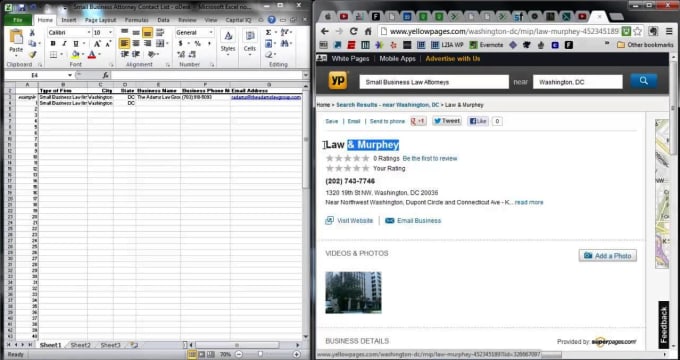The height and width of the screenshot is (360, 680).
Task: Open the Name Box E4 dropdown arrow
Action: [x=70, y=75]
